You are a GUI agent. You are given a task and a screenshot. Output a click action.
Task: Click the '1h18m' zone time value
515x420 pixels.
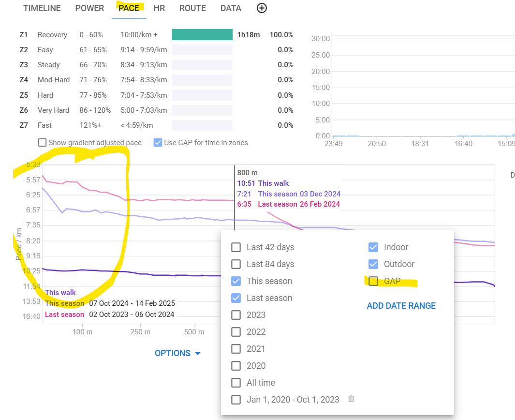click(x=249, y=35)
